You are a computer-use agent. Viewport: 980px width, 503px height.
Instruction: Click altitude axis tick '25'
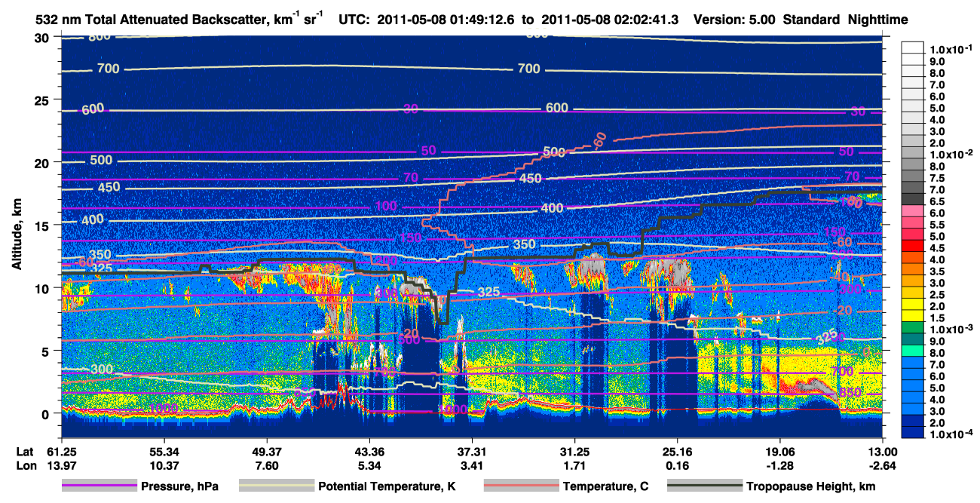pos(43,100)
